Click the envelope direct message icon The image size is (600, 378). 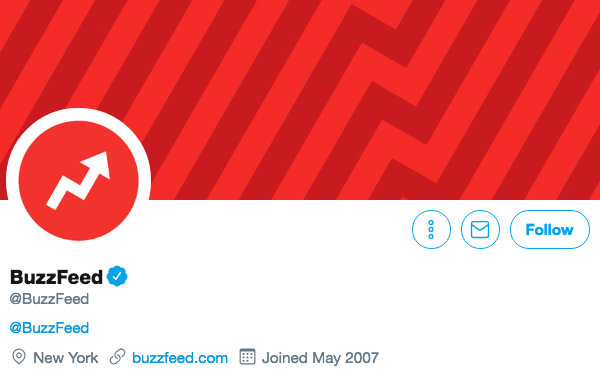coord(480,230)
